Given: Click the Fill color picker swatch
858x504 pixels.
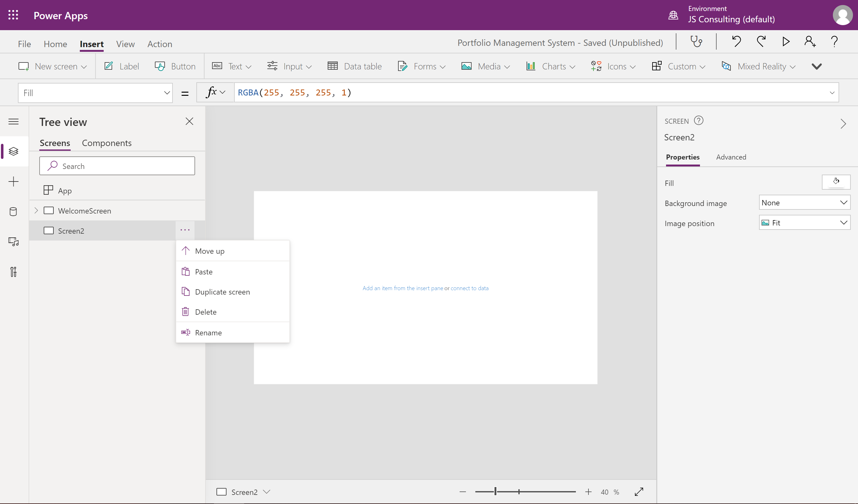Looking at the screenshot, I should [x=836, y=182].
